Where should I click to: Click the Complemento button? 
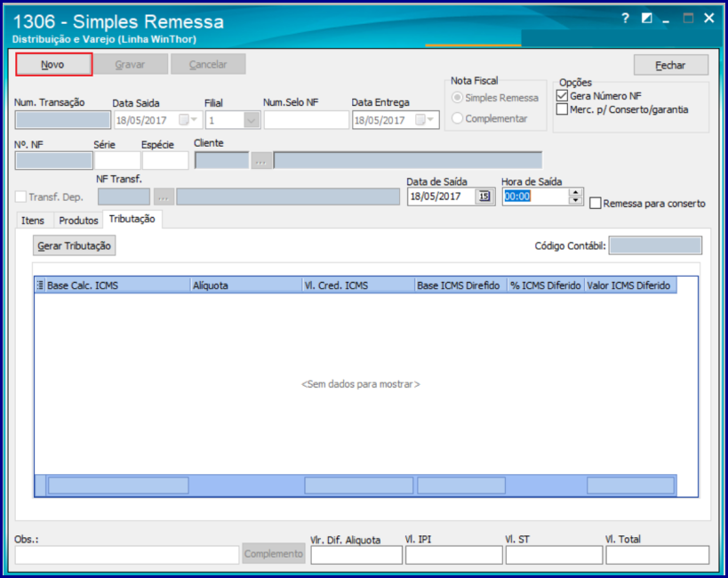coord(274,554)
